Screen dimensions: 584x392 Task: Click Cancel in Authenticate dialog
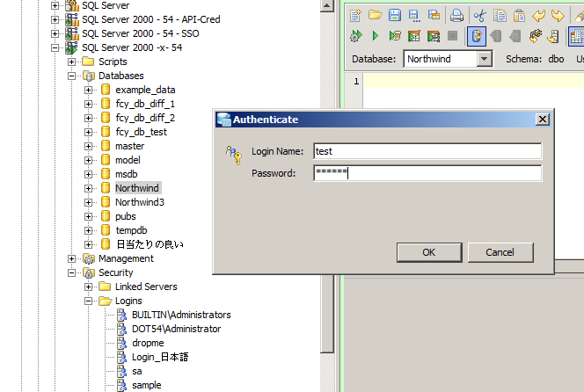(500, 252)
